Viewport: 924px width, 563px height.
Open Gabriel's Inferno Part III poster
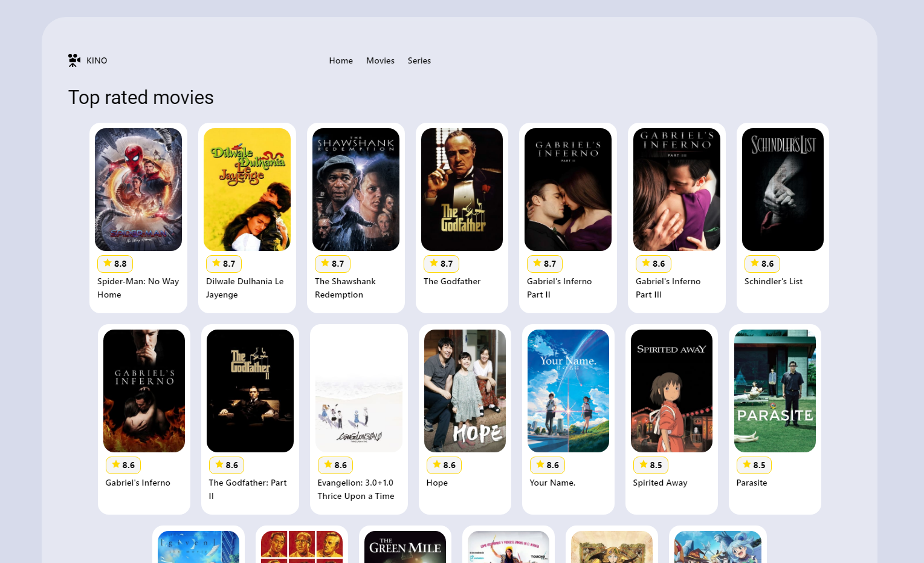tap(677, 189)
